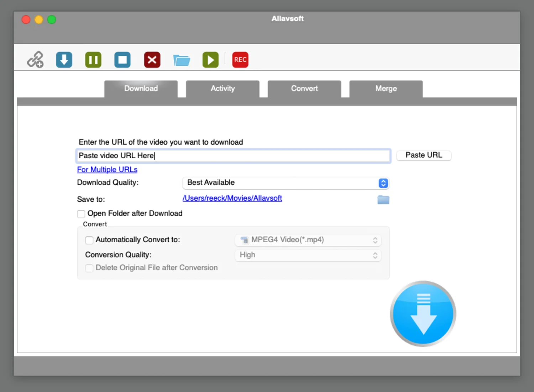Close the Allavsoft window with red button
This screenshot has width=534, height=392.
click(x=26, y=20)
